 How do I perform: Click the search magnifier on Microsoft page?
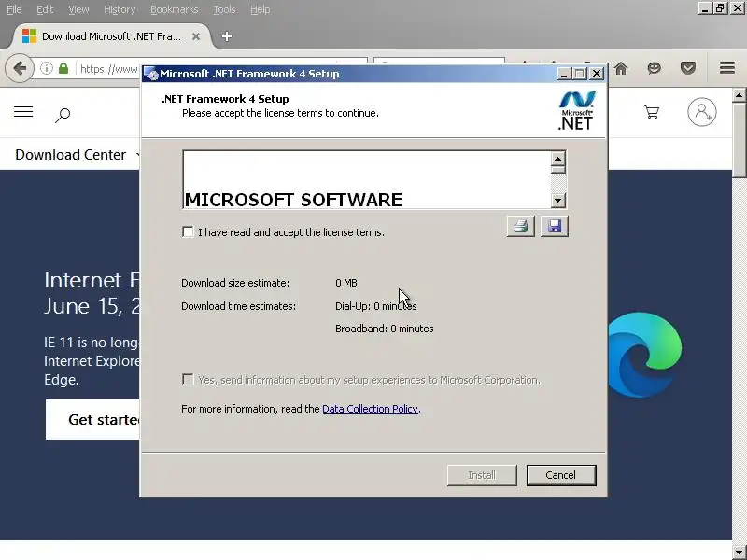coord(63,115)
